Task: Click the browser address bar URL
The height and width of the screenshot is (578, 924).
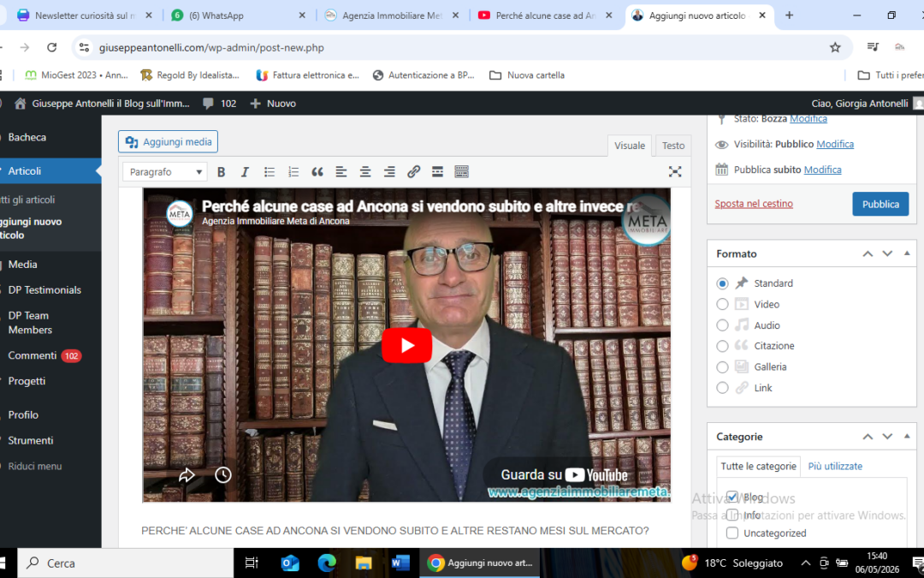Action: [211, 47]
